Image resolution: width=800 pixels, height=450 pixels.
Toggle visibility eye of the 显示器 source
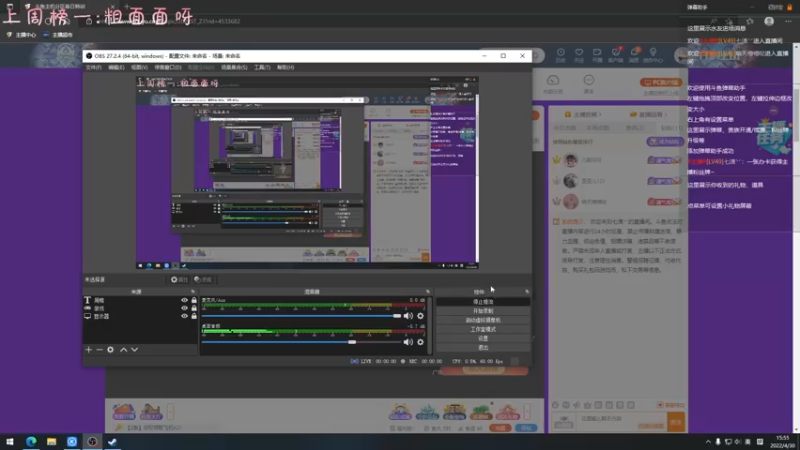(x=185, y=316)
